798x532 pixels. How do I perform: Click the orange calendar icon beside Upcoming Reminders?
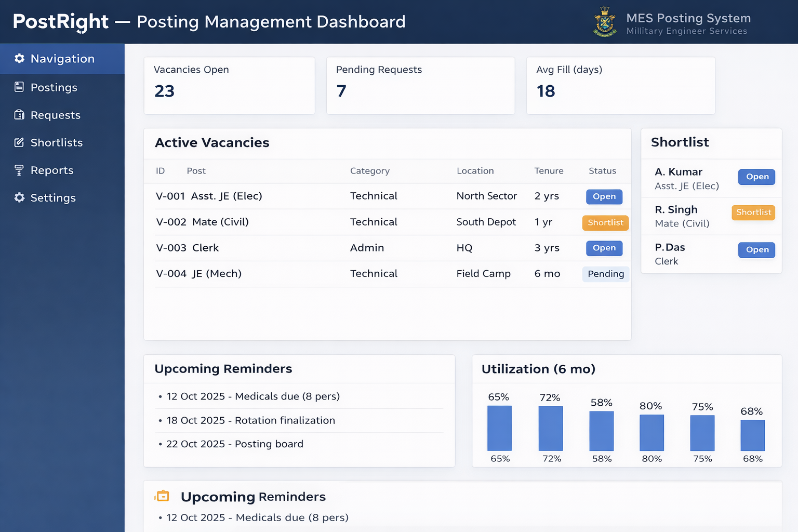coord(162,496)
